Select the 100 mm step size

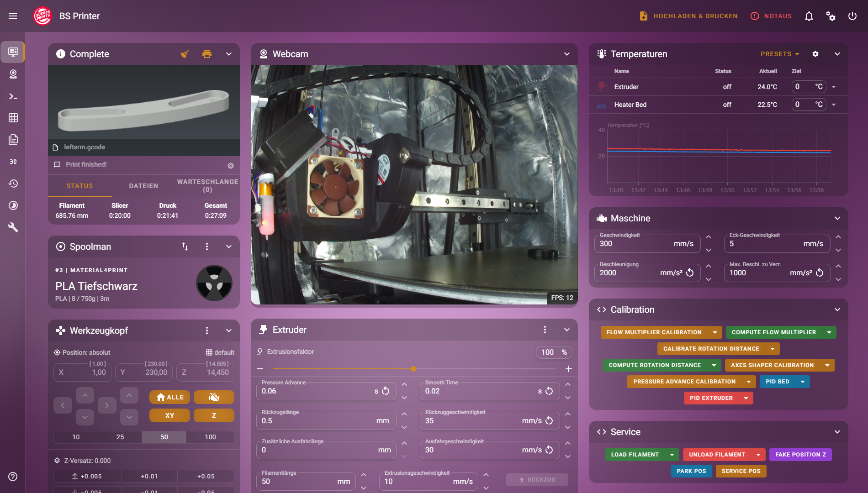210,437
